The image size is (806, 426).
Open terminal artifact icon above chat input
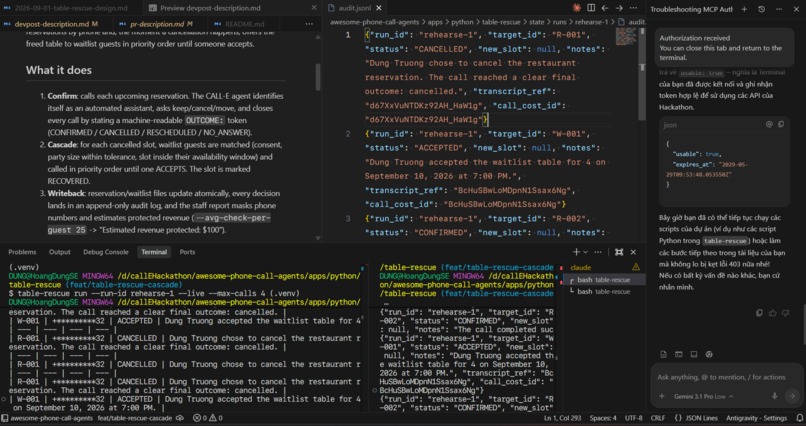[679, 354]
